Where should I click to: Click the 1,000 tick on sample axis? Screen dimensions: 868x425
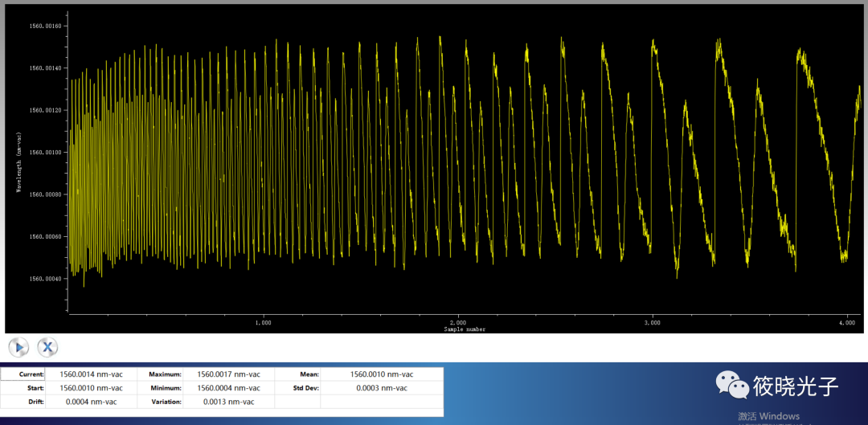263,322
